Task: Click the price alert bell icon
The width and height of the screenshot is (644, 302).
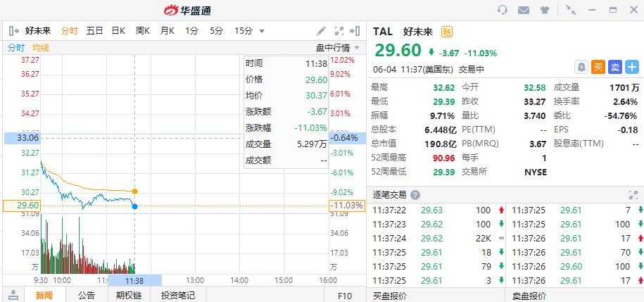Action: pyautogui.click(x=581, y=67)
